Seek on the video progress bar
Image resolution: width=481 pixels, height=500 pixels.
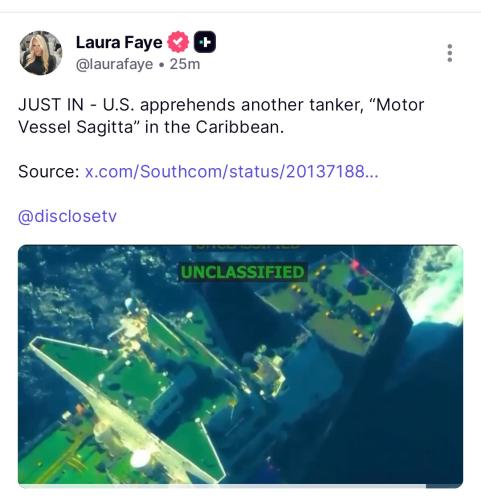[240, 486]
